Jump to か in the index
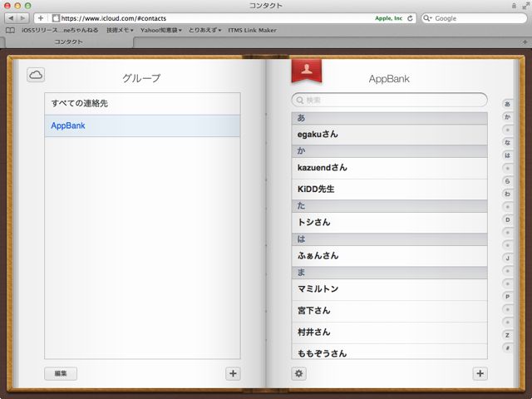This screenshot has width=532, height=399. [507, 117]
